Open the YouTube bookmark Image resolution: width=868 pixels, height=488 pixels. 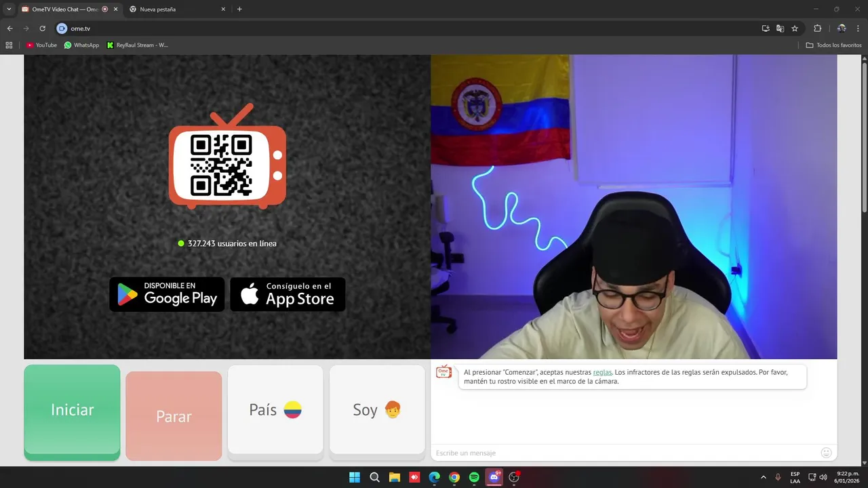pos(42,45)
